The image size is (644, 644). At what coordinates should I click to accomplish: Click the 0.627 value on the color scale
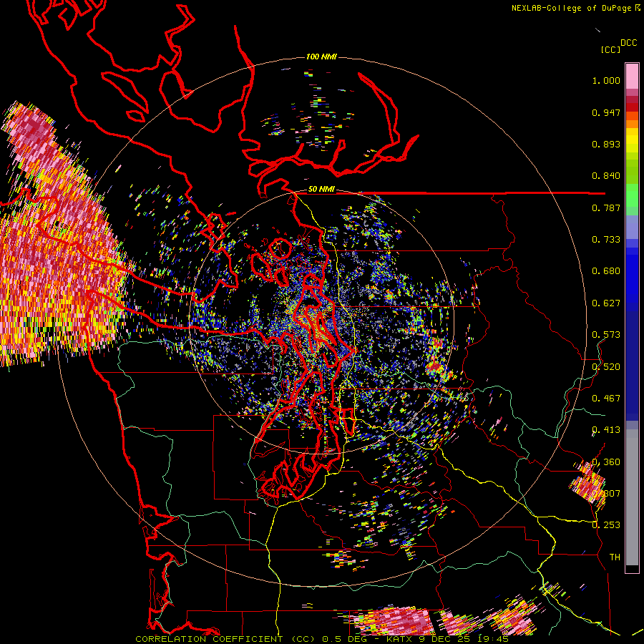coord(606,303)
